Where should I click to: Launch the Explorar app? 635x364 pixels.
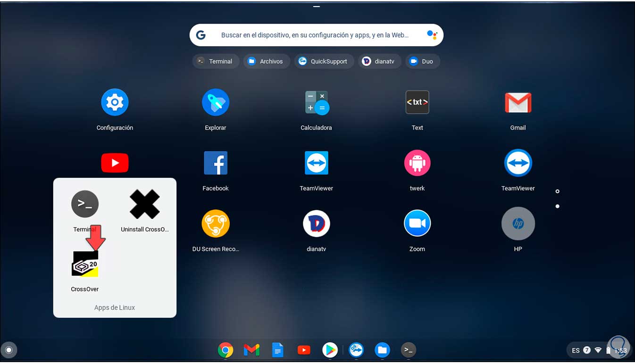coord(216,102)
